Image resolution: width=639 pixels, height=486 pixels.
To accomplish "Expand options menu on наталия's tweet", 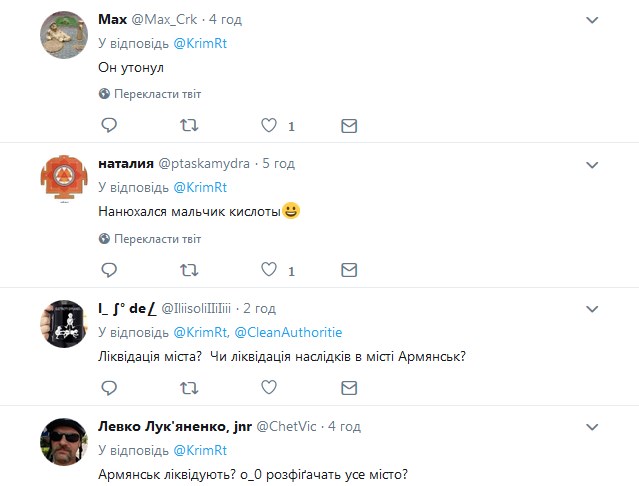I will click(592, 164).
